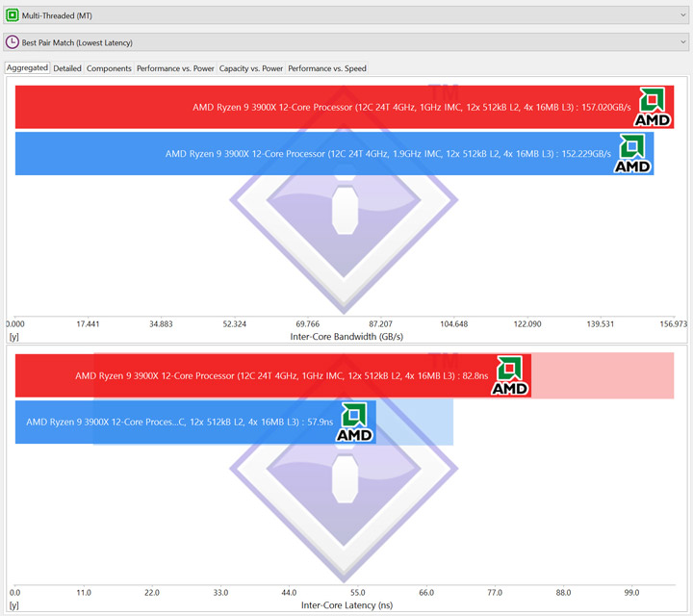
Task: Click the 99.0 latency axis value
Action: pos(631,593)
